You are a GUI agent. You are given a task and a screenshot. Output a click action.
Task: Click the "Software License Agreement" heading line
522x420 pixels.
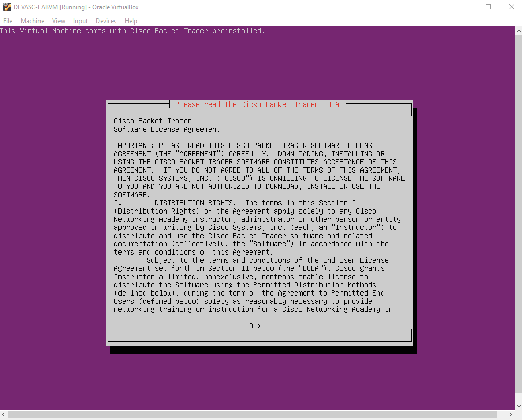[x=167, y=129]
